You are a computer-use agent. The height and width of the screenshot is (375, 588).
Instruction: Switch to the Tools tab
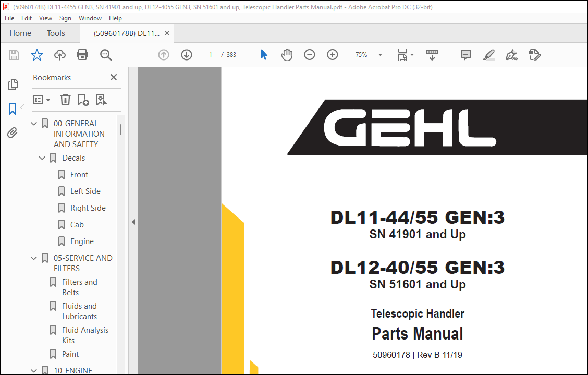point(56,33)
